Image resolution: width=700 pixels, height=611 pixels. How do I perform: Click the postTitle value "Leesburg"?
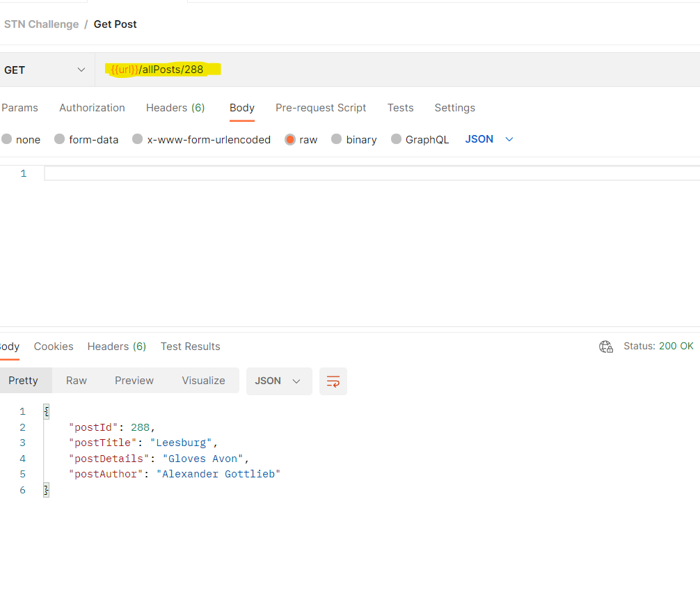(x=181, y=443)
